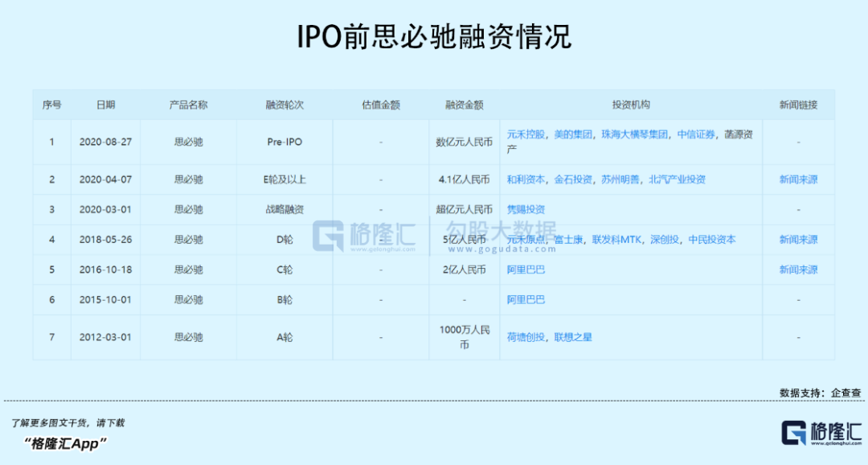Click the 融资轮次 column header

click(x=285, y=105)
